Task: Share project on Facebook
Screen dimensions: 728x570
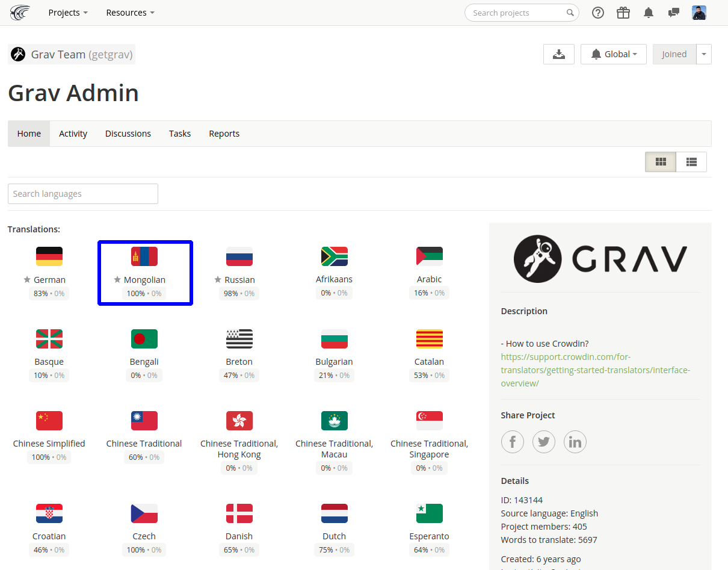Action: click(x=513, y=442)
